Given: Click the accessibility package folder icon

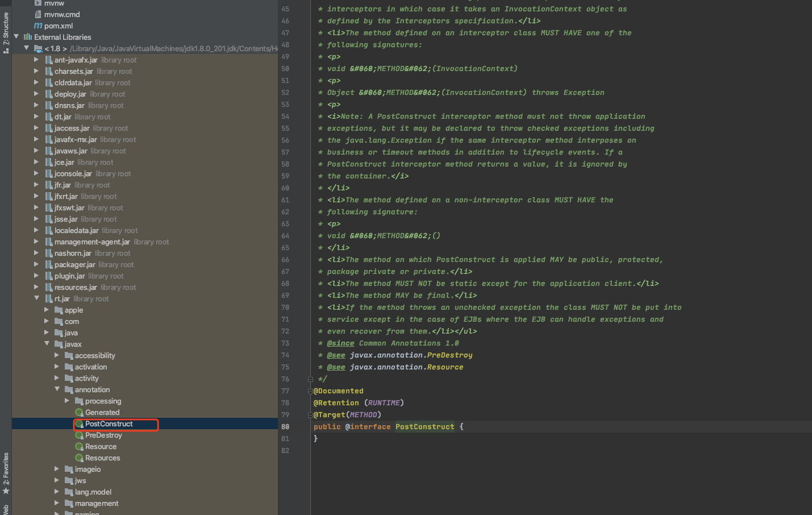Looking at the screenshot, I should 69,355.
